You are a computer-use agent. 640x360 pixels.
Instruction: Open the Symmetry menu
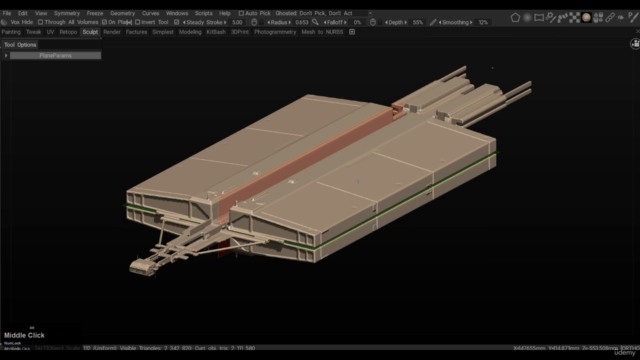click(x=67, y=13)
